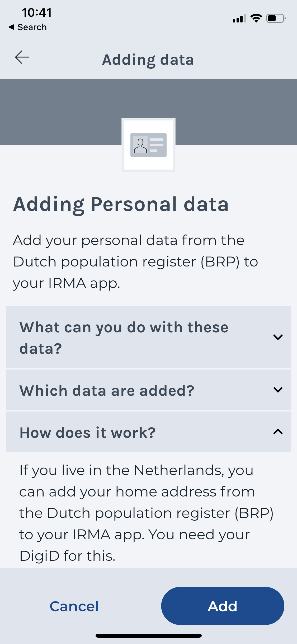The width and height of the screenshot is (297, 644).
Task: Tap the "Adding data" header title
Action: point(148,60)
